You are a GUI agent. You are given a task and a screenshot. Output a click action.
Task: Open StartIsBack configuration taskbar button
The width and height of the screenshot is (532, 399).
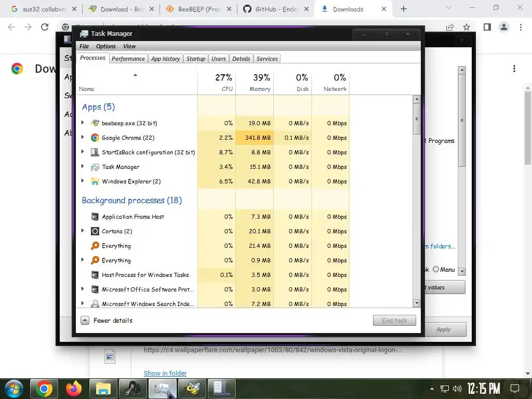pos(221,389)
